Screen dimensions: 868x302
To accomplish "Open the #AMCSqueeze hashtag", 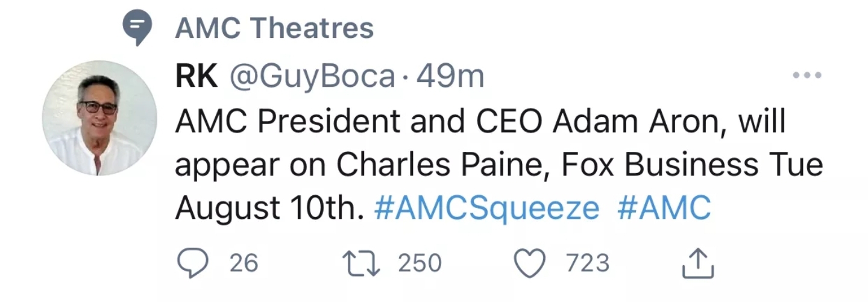I will [x=486, y=209].
